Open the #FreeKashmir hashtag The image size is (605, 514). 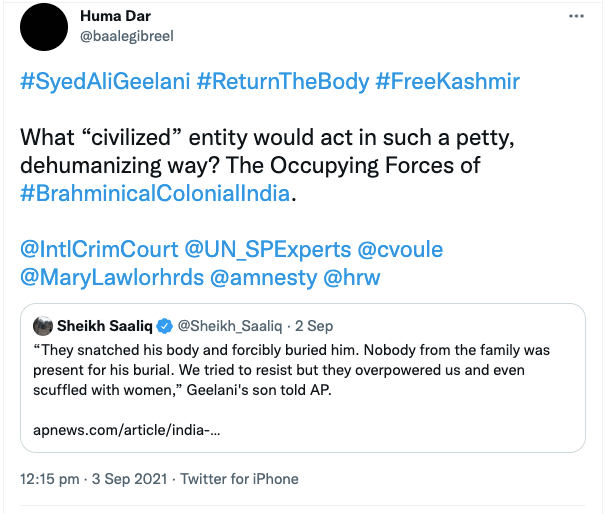(x=448, y=82)
